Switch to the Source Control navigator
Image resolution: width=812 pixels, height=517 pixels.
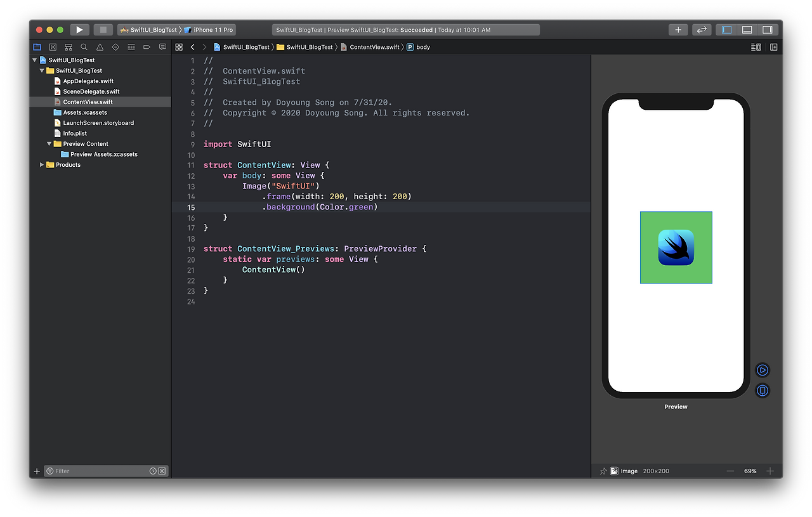53,47
